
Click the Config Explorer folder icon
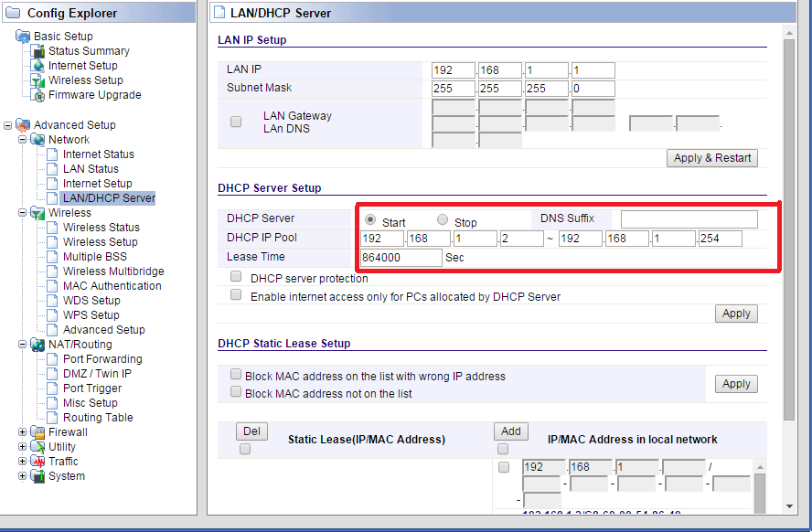(x=13, y=13)
